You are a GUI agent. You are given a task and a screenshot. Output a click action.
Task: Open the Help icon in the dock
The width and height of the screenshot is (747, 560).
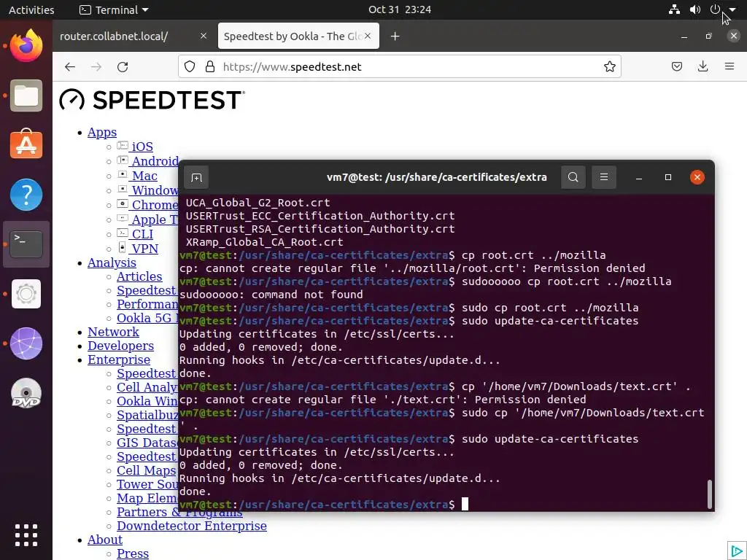[26, 195]
